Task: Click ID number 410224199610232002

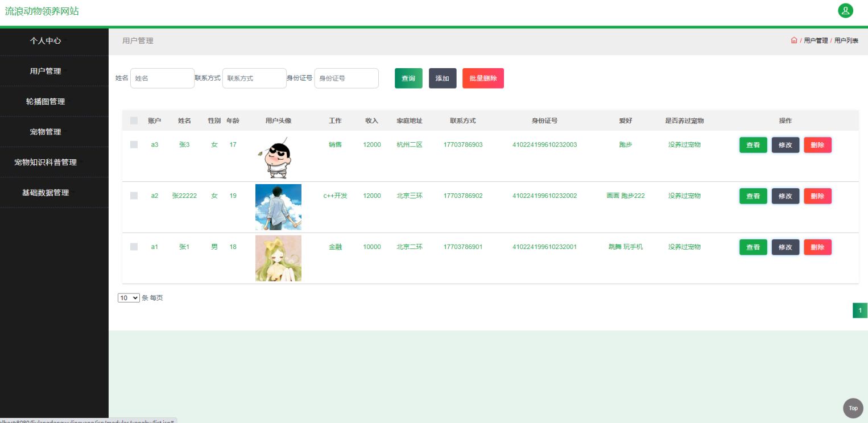Action: click(544, 196)
